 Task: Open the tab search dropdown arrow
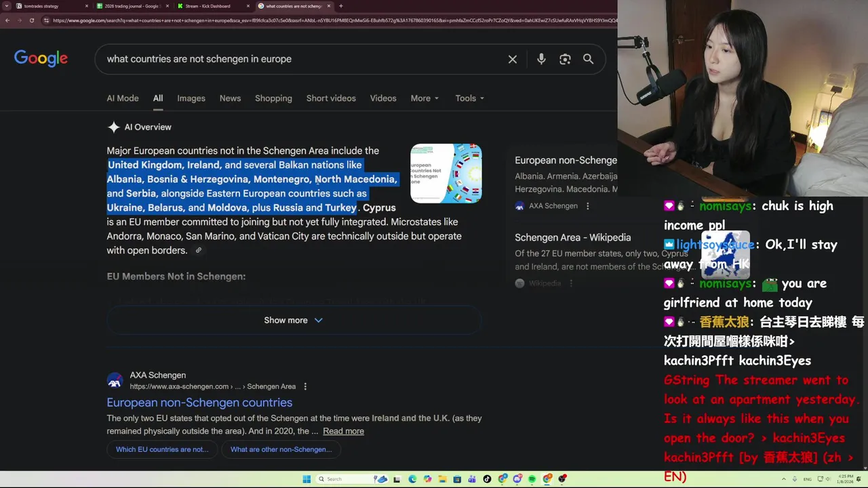click(x=7, y=6)
